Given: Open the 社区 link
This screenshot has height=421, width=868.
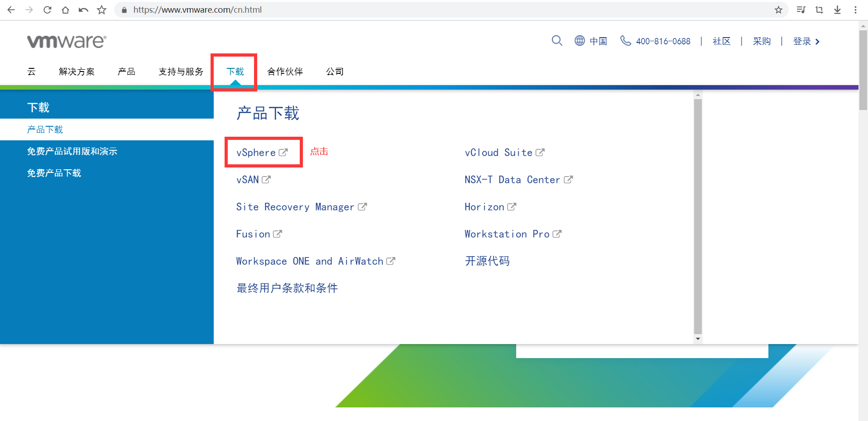Looking at the screenshot, I should [721, 41].
